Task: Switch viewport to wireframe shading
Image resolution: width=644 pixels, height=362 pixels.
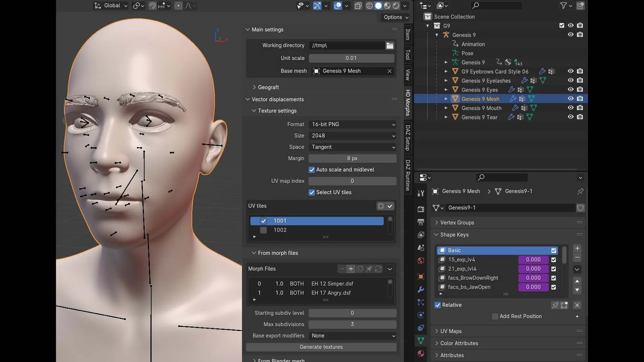Action: (369, 6)
